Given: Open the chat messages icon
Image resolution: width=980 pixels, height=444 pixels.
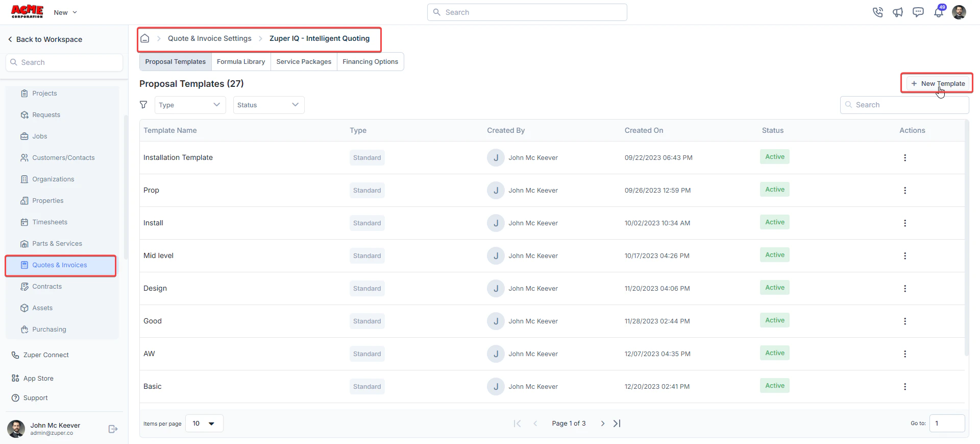Looking at the screenshot, I should click(x=918, y=12).
